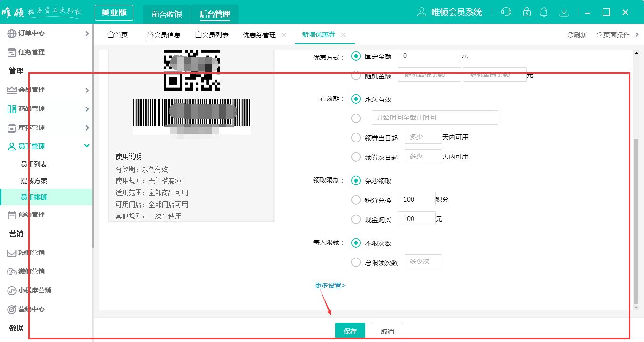Close the 新增优惠券 tab
The height and width of the screenshot is (342, 644).
click(x=343, y=35)
